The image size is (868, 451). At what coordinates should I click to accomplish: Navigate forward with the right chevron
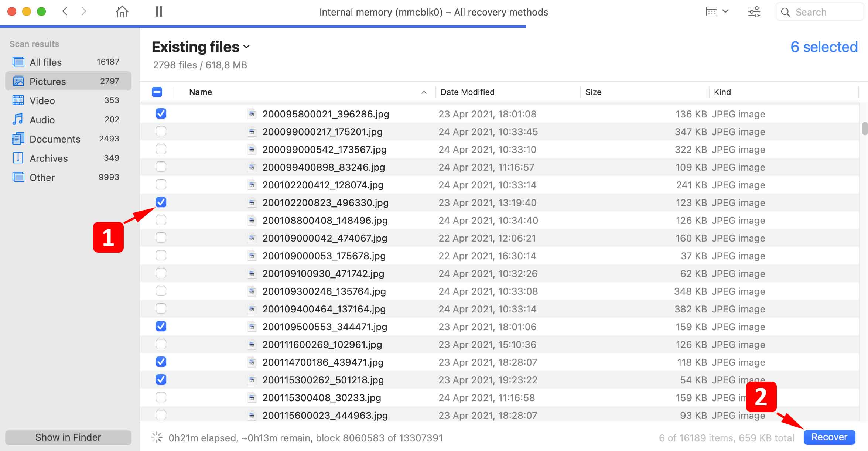click(83, 11)
